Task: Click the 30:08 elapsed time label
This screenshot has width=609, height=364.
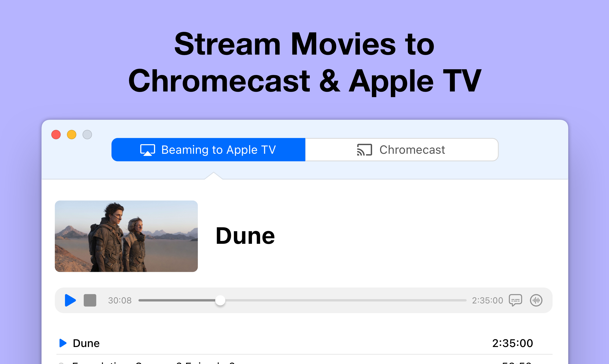Action: click(120, 301)
